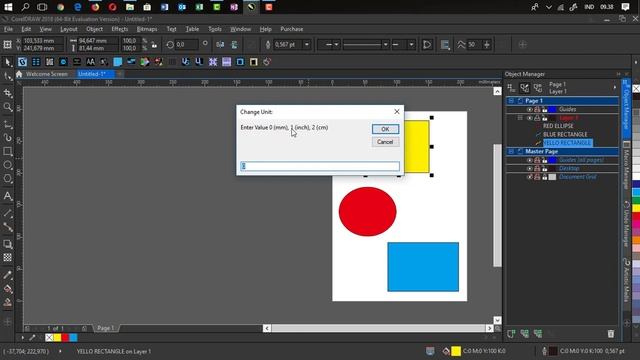640x360 pixels.
Task: Select the Transparency tool
Action: coord(8,258)
